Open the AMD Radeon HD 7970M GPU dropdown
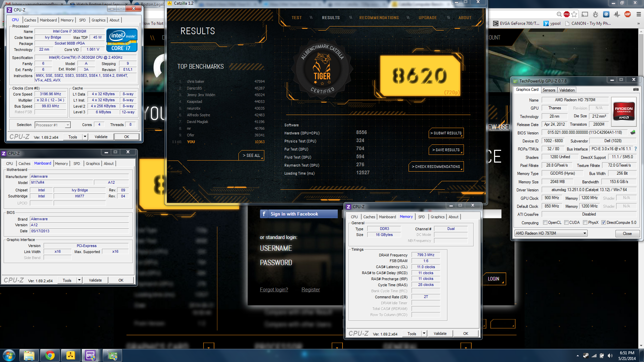 click(551, 233)
